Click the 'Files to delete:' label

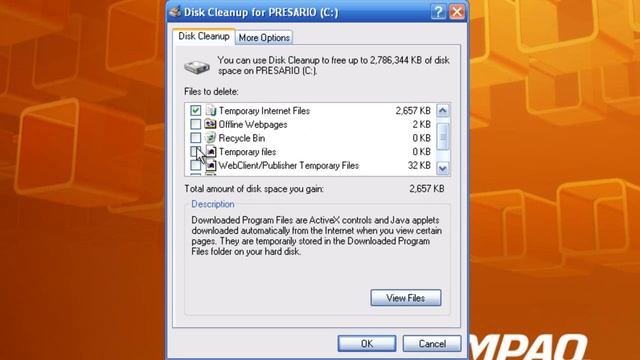(211, 91)
